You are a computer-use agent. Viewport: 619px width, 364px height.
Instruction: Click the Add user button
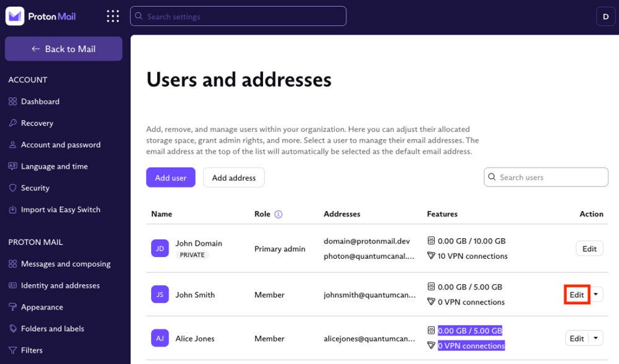coord(171,177)
